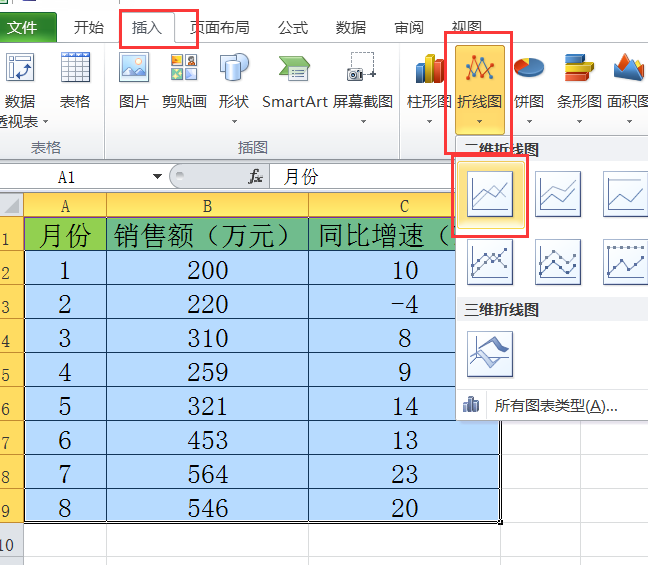Viewport: 648px width, 565px height.
Task: Expand the dropdown arrow under 饼图
Action: click(x=529, y=122)
